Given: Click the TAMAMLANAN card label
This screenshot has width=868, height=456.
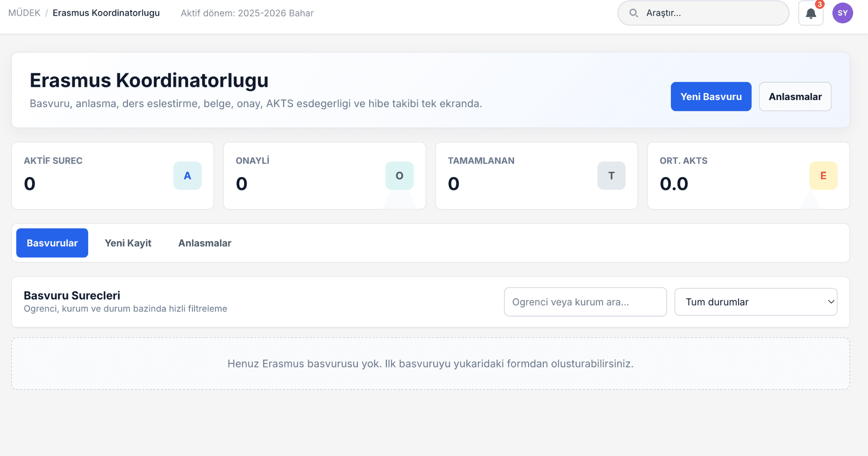Looking at the screenshot, I should 481,161.
